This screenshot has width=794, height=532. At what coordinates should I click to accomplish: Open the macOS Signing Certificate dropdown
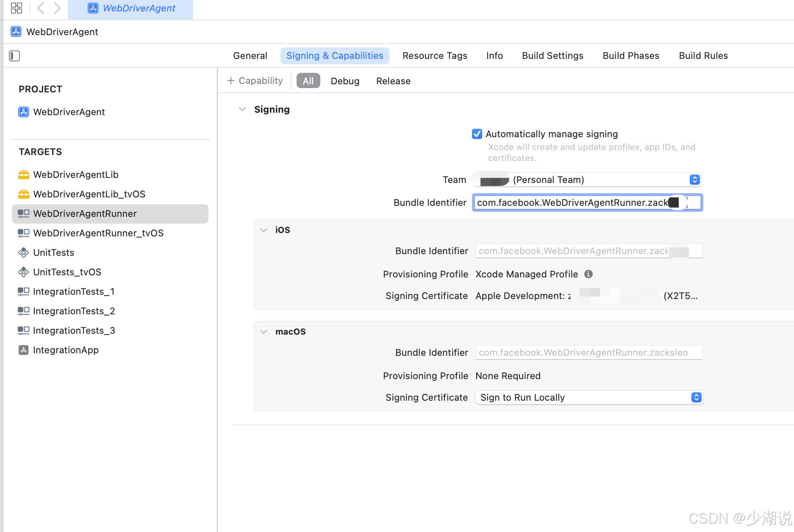point(589,397)
